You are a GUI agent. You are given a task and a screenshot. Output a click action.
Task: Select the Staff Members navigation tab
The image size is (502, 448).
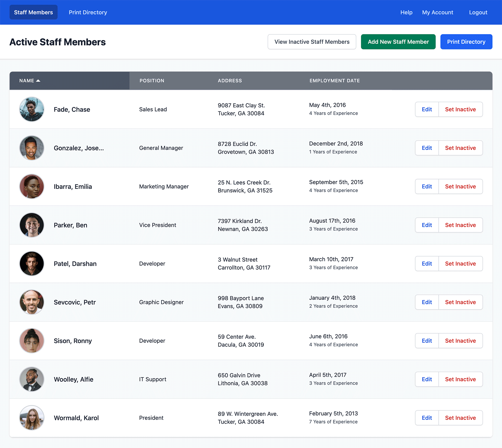[33, 12]
